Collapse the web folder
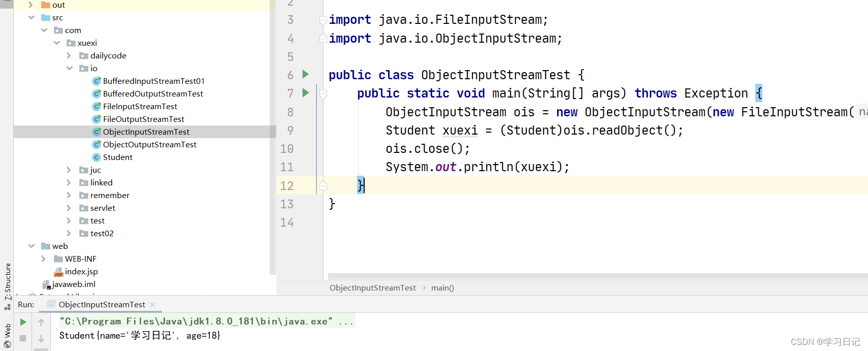The width and height of the screenshot is (868, 351). (31, 246)
